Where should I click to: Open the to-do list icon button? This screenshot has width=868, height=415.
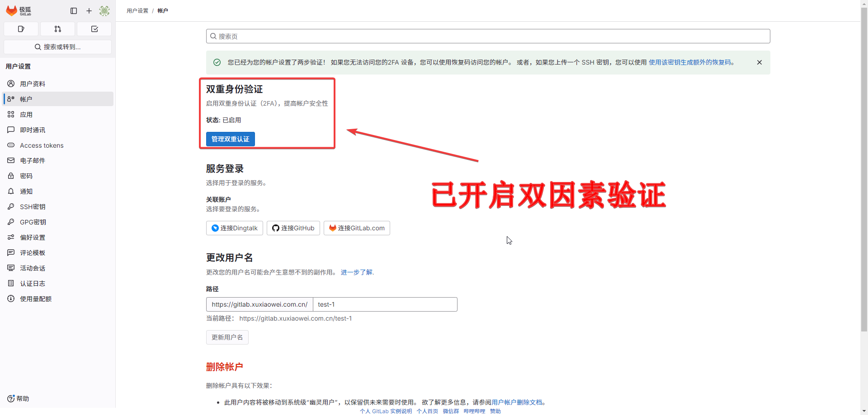tap(94, 29)
